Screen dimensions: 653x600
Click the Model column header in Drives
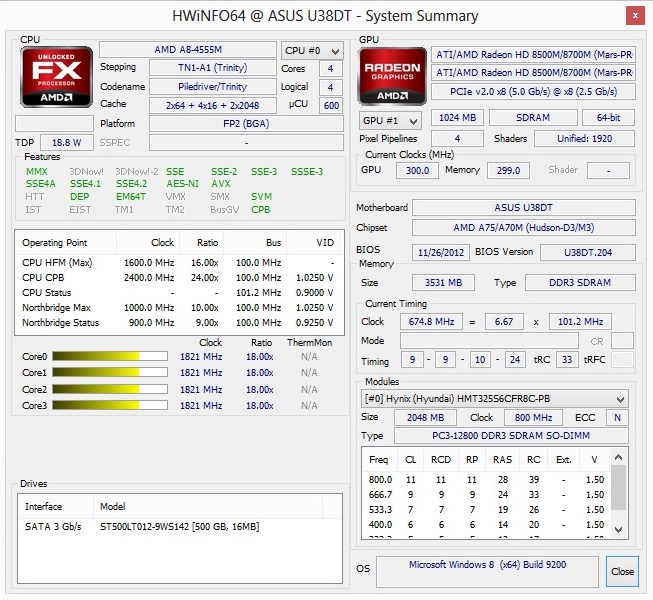coord(208,507)
